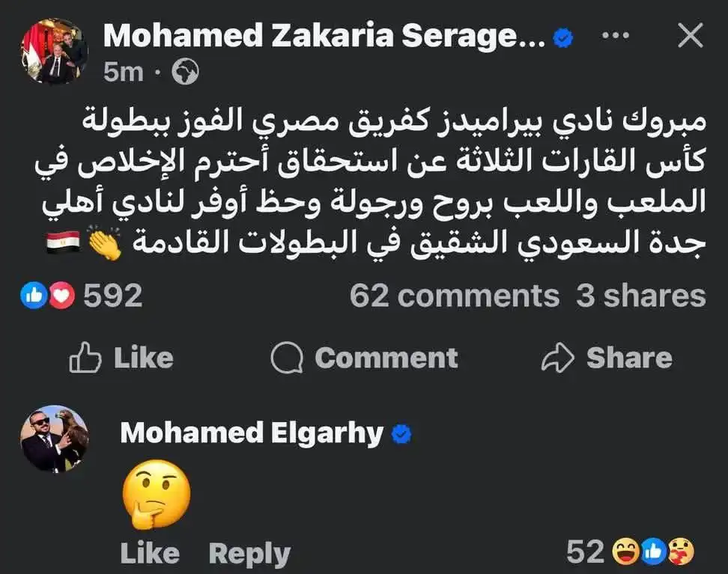728x574 pixels.
Task: Close the post with the X button
Action: pyautogui.click(x=690, y=35)
